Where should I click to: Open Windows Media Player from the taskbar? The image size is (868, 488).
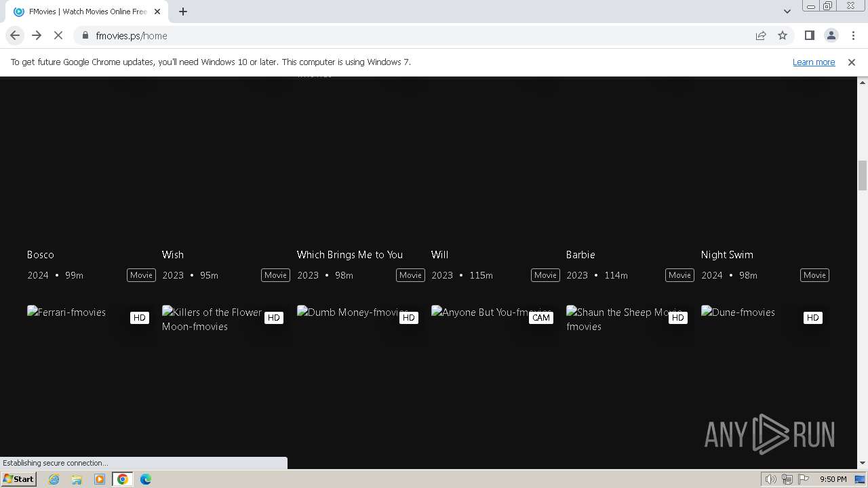(x=100, y=479)
